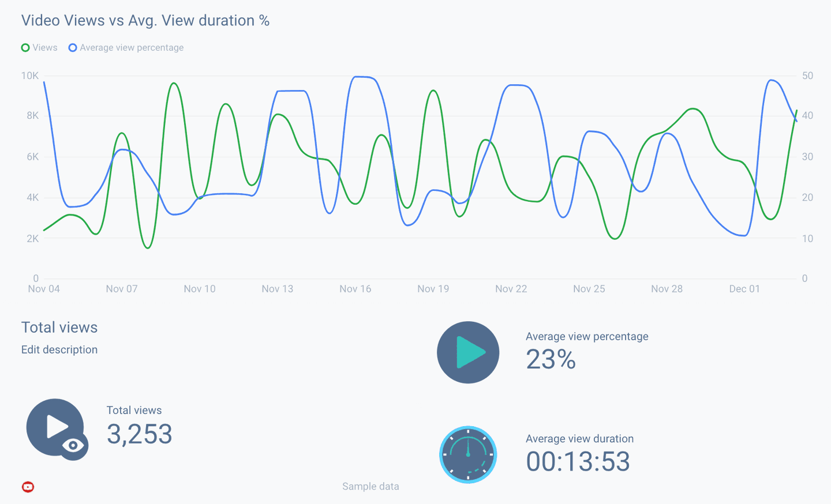831x504 pixels.
Task: Click the eye symbol on the Total views icon
Action: [72, 446]
